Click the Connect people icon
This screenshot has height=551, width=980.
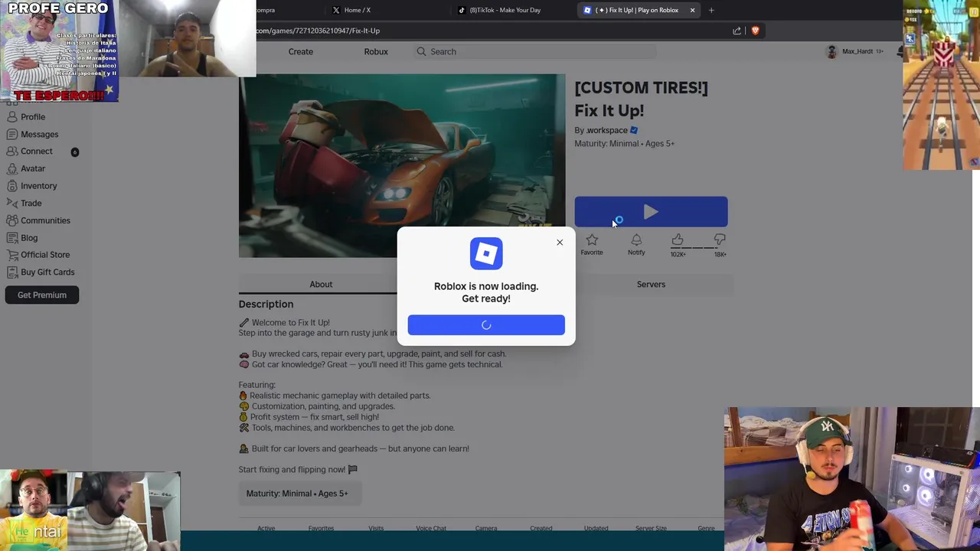pyautogui.click(x=12, y=152)
